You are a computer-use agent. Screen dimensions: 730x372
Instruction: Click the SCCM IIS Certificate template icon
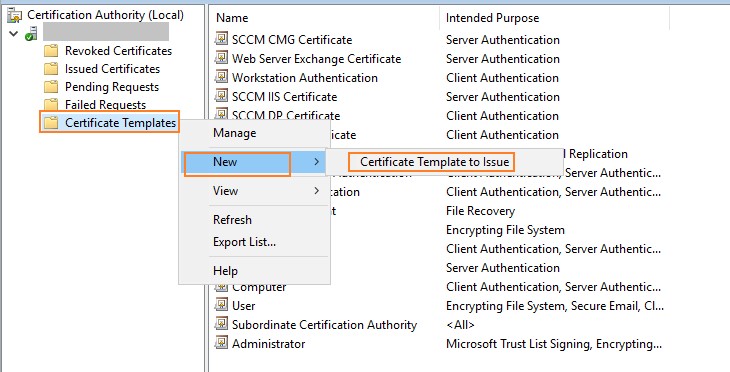coord(221,96)
